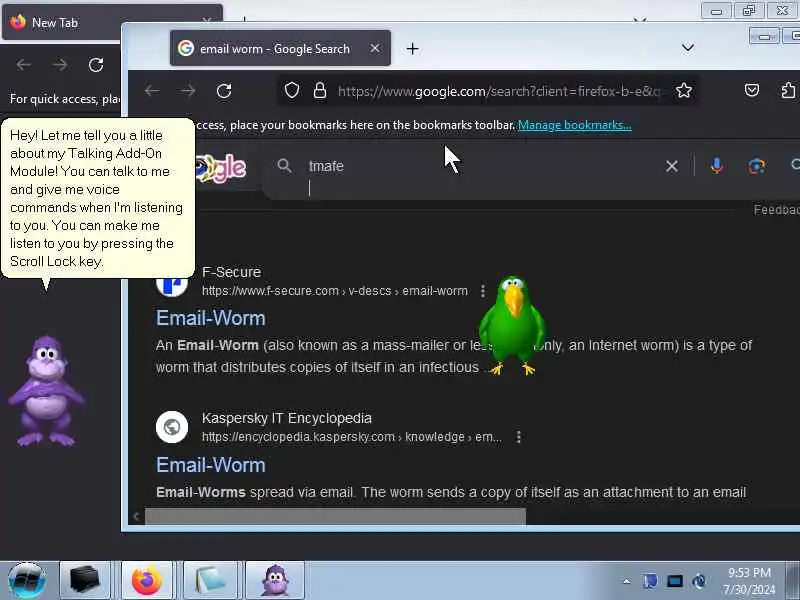The image size is (800, 600).
Task: Click the F-Secure result URL text
Action: 335,291
